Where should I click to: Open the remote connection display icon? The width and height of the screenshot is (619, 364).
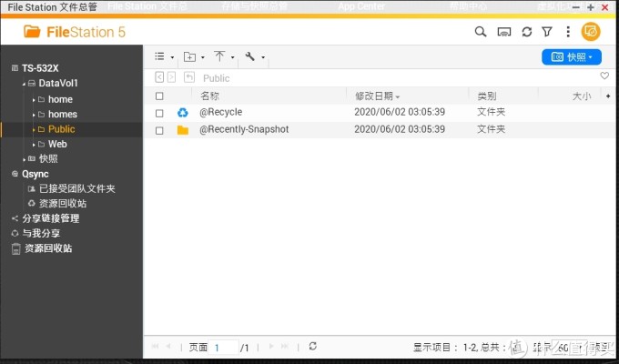pos(503,33)
